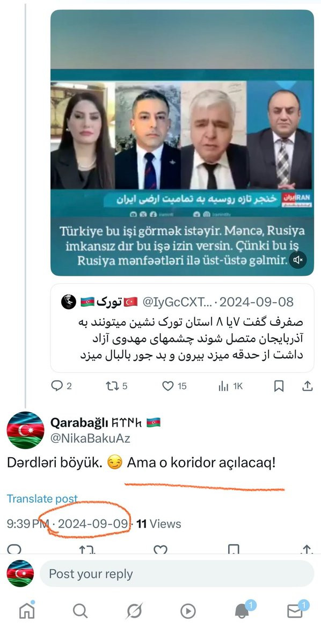Open replies via the comment icon showing 2
321x644 pixels.
(61, 386)
